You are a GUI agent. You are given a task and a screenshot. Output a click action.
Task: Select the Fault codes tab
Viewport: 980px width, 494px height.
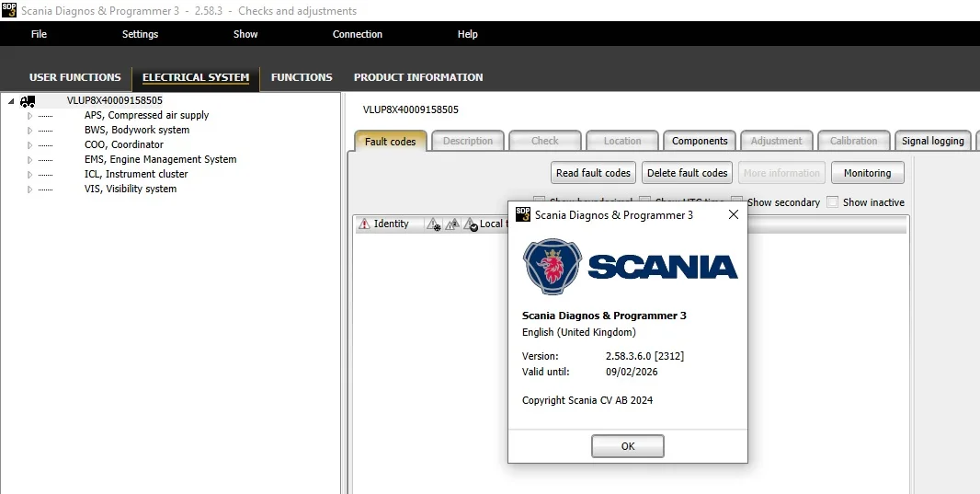pos(390,142)
